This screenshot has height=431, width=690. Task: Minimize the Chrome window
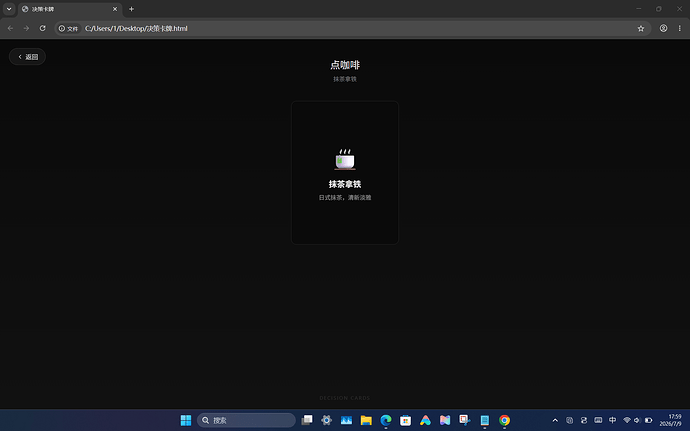coord(639,9)
